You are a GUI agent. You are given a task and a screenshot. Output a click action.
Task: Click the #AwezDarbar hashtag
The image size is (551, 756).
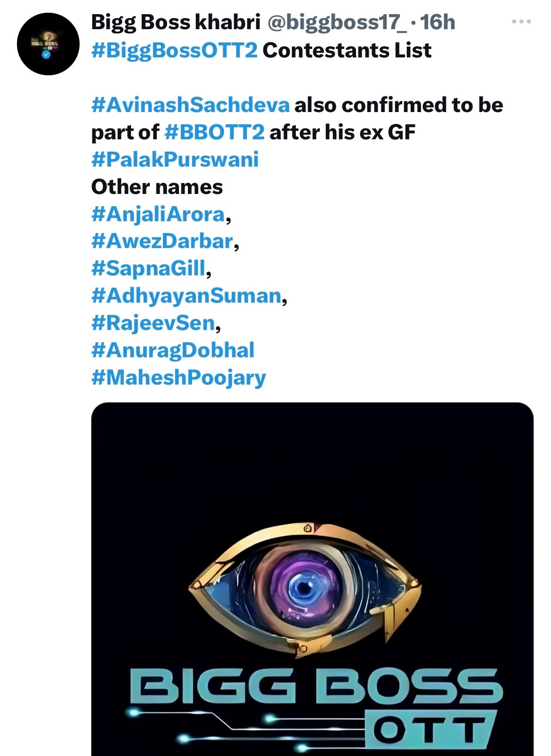point(162,241)
